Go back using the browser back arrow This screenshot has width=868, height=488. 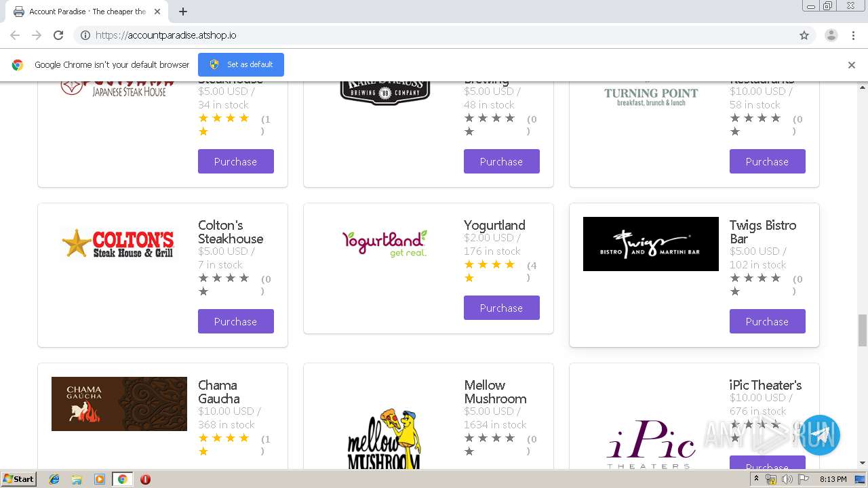15,35
